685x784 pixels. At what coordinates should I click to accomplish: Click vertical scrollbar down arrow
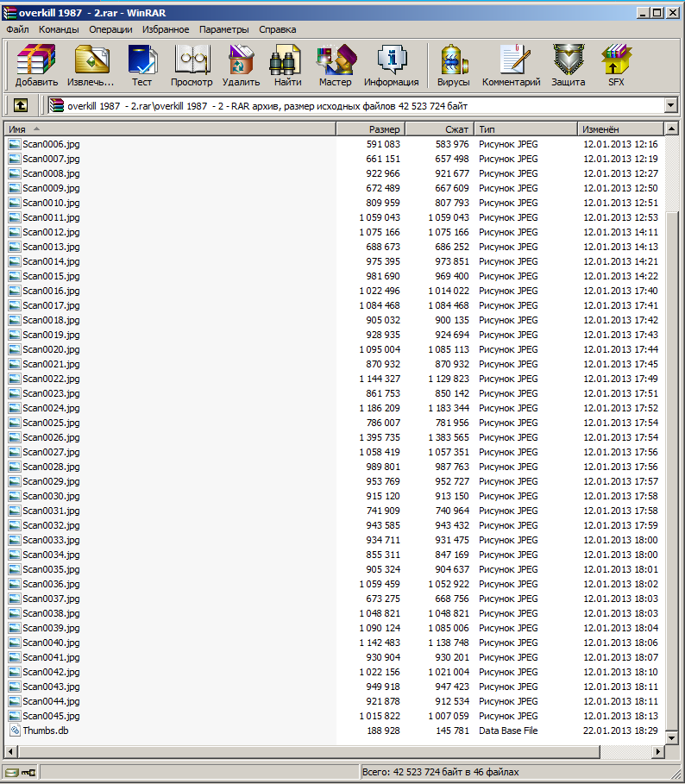(x=671, y=737)
